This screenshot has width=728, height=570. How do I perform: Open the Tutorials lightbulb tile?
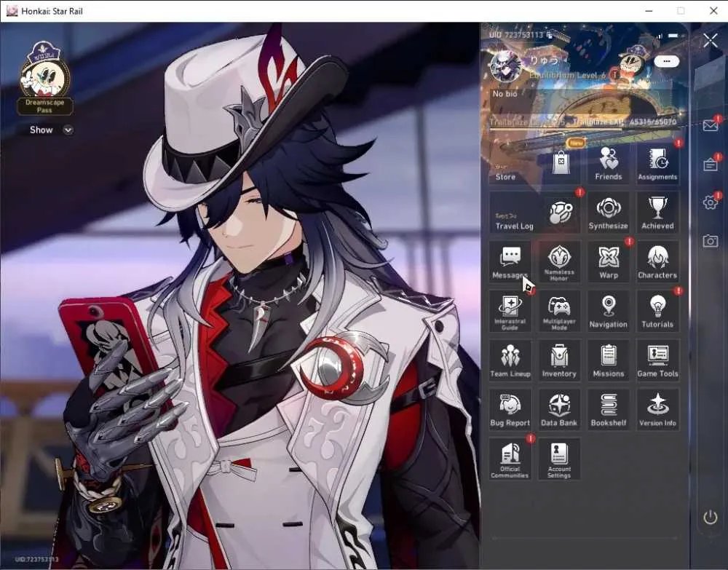[657, 312]
